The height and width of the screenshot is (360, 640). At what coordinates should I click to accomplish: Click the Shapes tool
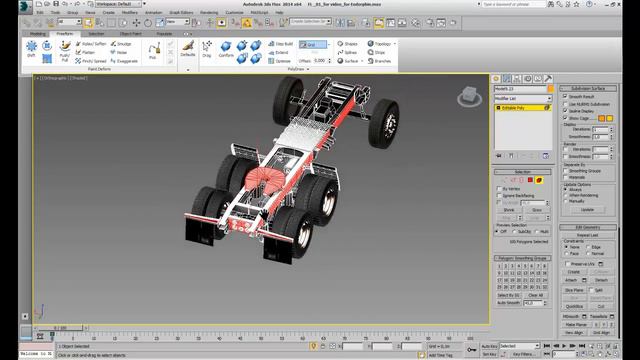pos(347,44)
